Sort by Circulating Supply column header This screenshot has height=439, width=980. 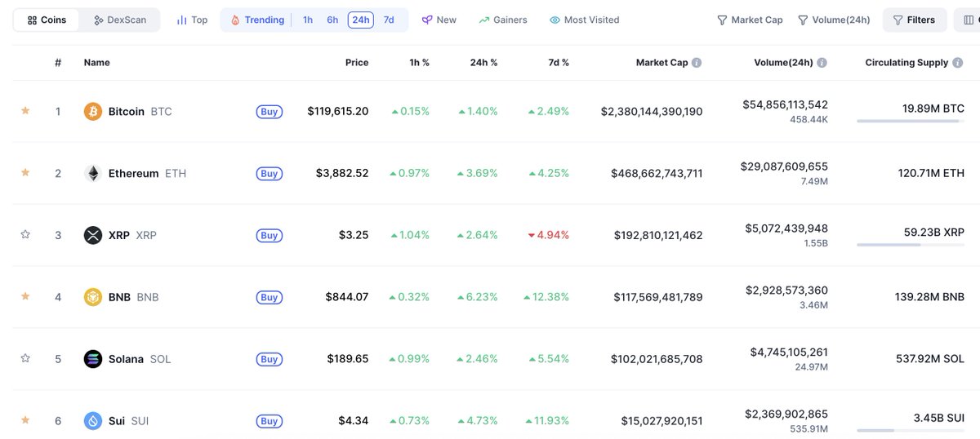coord(906,63)
